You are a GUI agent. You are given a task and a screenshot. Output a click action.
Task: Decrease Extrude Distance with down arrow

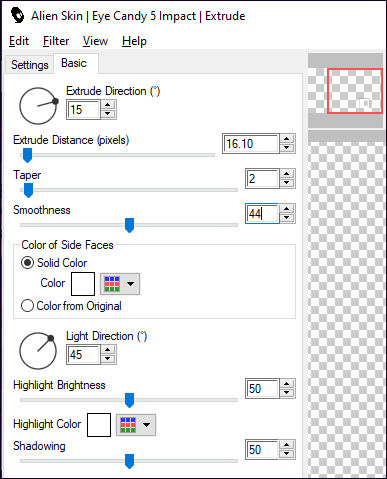(x=287, y=148)
